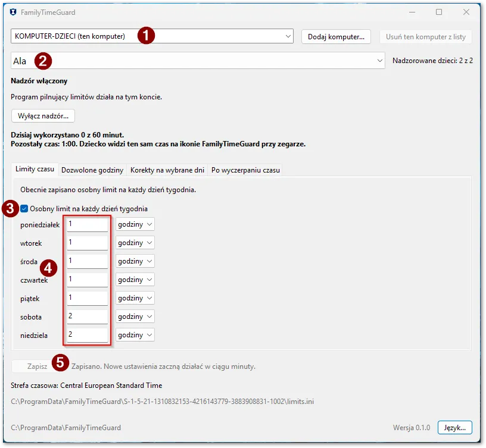Screen dimensions: 486x448
Task: Open the child selector showing Ala
Action: pyautogui.click(x=198, y=61)
